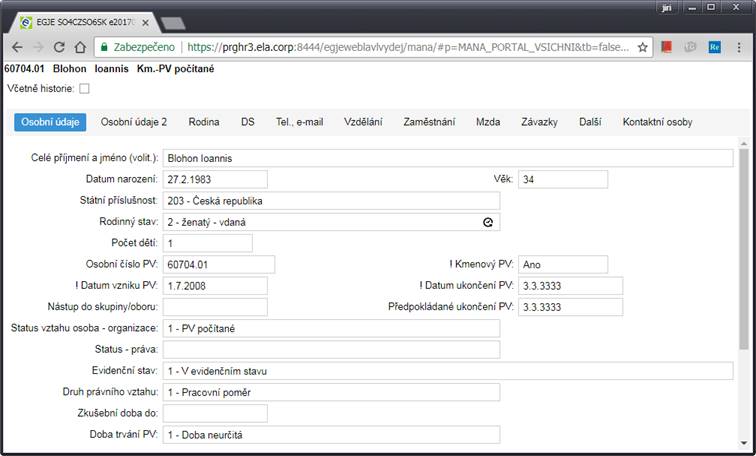The width and height of the screenshot is (756, 456).
Task: Click the red bookmark extension icon
Action: click(x=666, y=47)
